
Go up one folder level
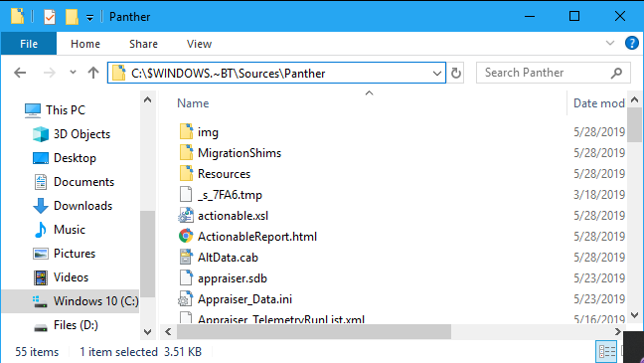tap(93, 73)
